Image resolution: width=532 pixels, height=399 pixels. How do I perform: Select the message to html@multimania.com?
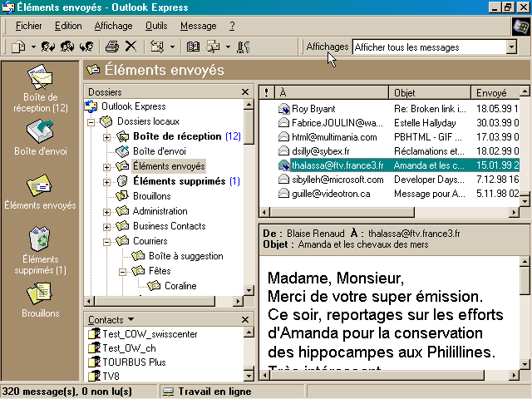click(x=390, y=137)
